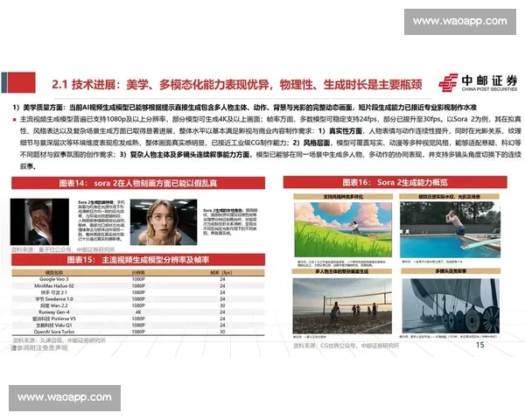Open the blonde woman portrait thumbnail

click(x=164, y=222)
